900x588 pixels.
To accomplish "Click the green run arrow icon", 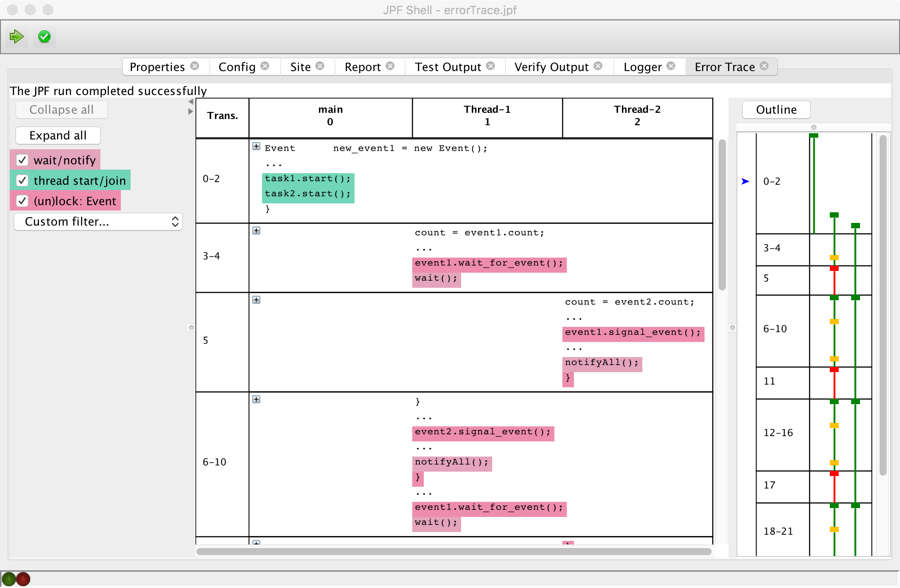I will click(17, 36).
